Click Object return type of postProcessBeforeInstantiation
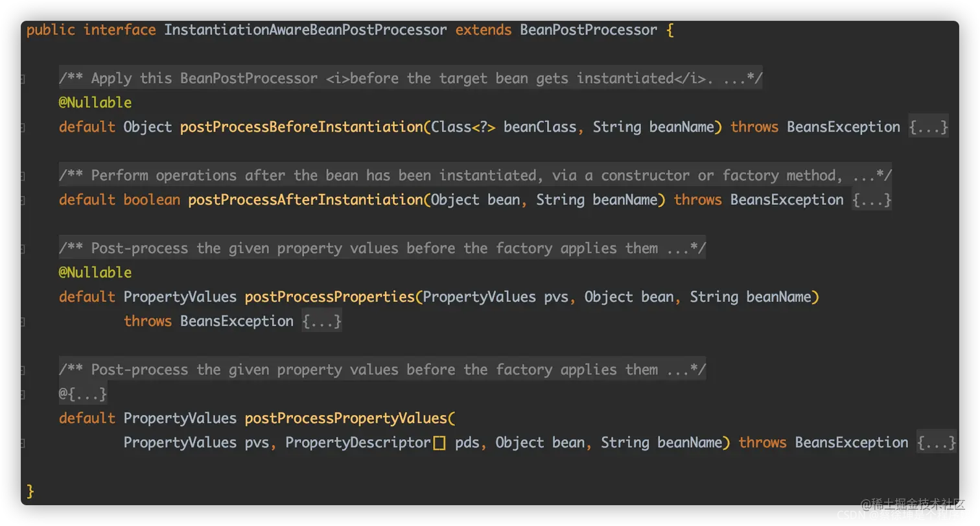The image size is (980, 526). point(148,127)
